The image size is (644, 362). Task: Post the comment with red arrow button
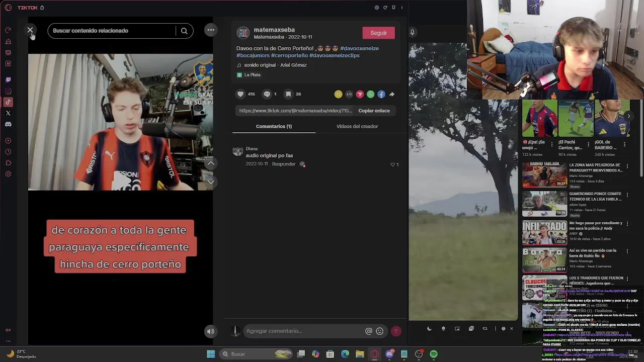396,331
